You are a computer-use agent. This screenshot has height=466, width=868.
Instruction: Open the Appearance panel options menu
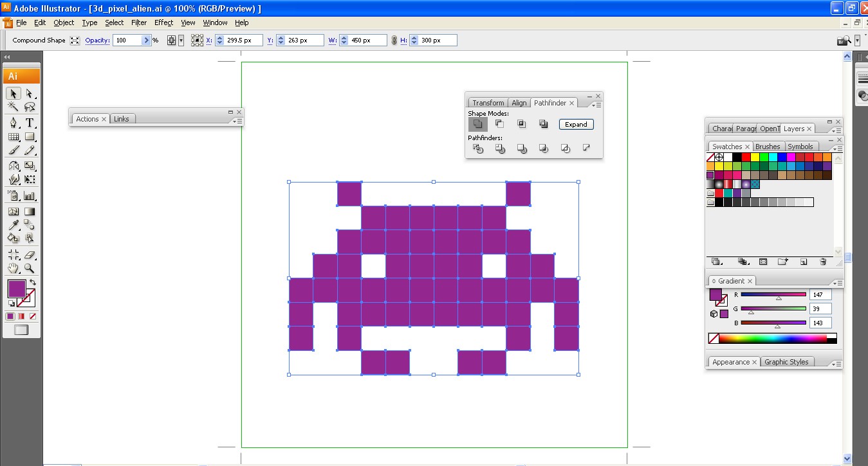(x=836, y=364)
